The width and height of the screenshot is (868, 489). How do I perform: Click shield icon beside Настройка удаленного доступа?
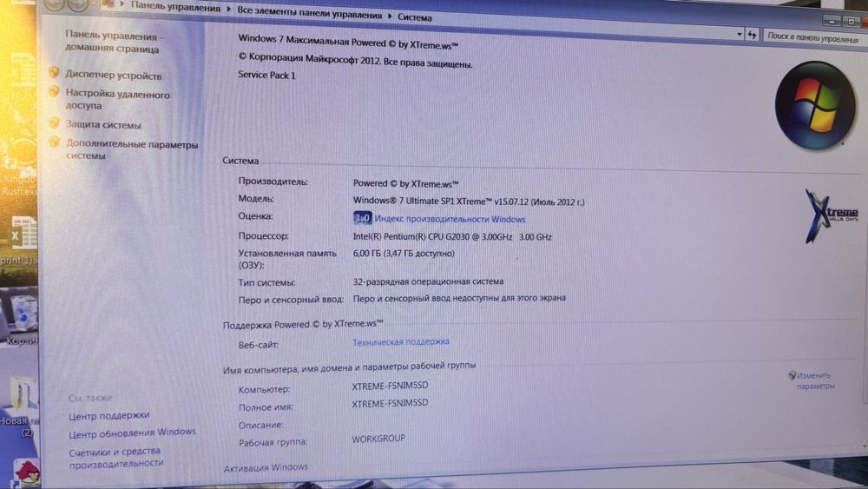[x=54, y=91]
